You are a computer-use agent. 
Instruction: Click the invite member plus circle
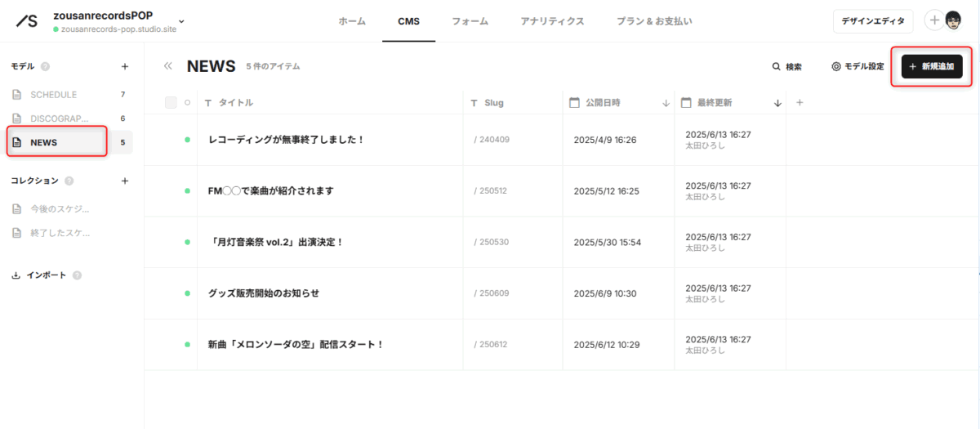(934, 20)
